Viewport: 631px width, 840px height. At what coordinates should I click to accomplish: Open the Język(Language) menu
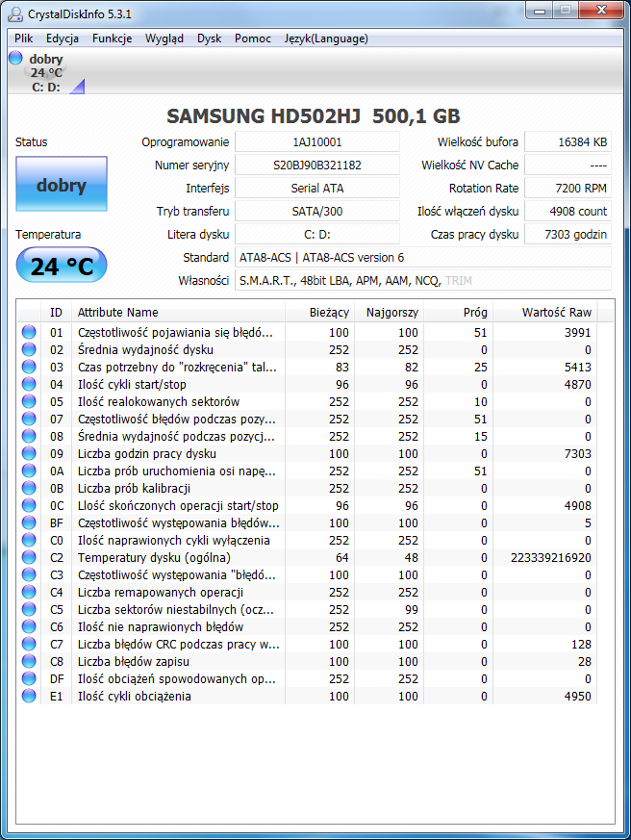[x=326, y=38]
